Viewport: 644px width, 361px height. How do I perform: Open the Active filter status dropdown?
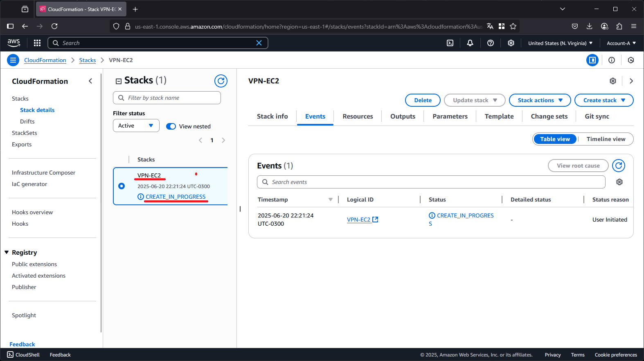coord(136,126)
